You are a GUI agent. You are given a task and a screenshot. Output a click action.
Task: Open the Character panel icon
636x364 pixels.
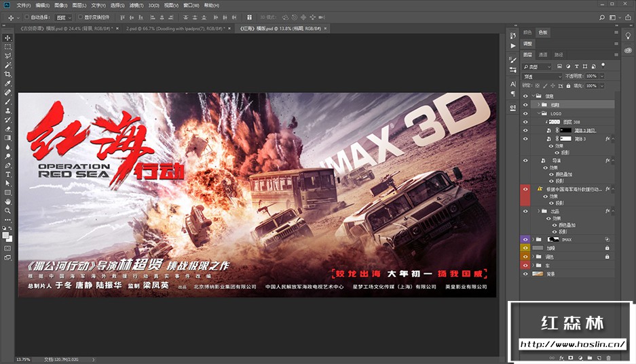click(513, 84)
